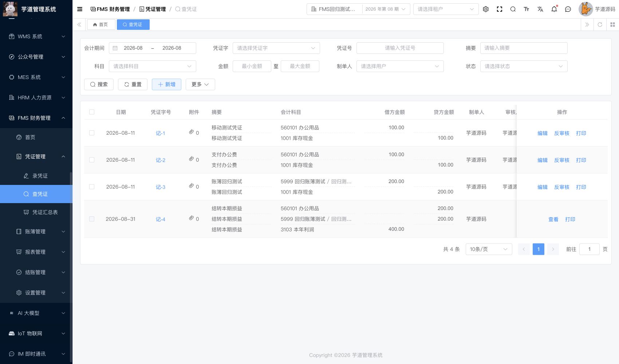Open the 10条/页 page size dropdown
619x364 pixels.
click(489, 249)
